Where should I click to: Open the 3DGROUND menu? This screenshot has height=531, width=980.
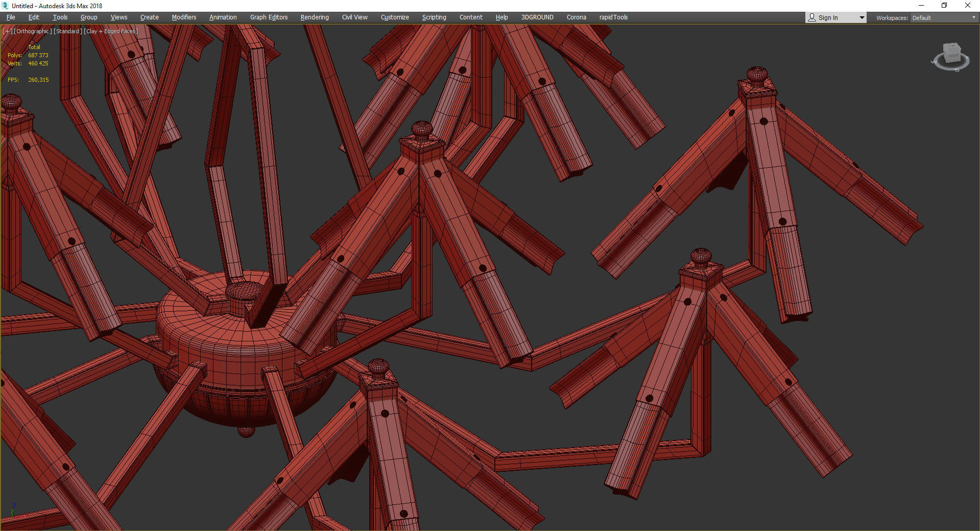(537, 17)
